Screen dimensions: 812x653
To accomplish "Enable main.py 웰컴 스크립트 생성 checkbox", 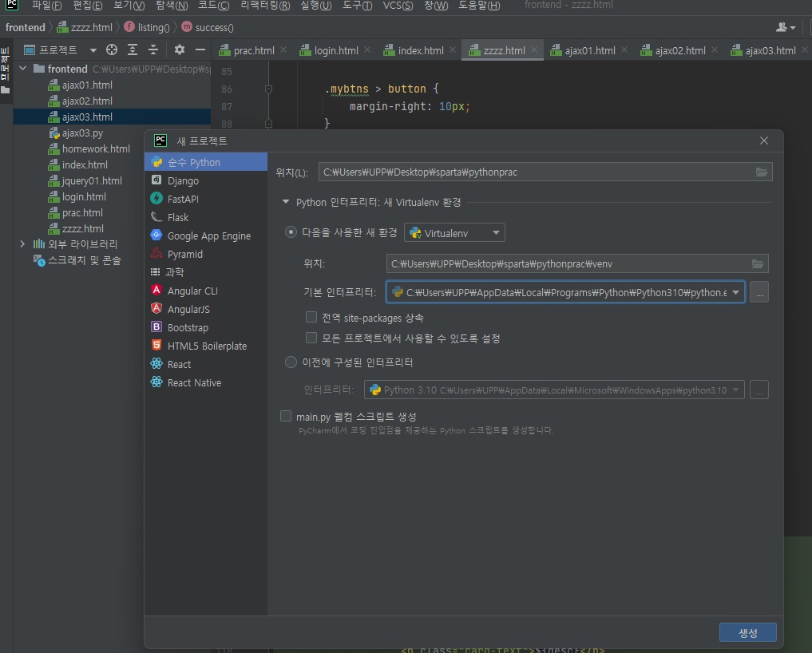I will coord(286,416).
